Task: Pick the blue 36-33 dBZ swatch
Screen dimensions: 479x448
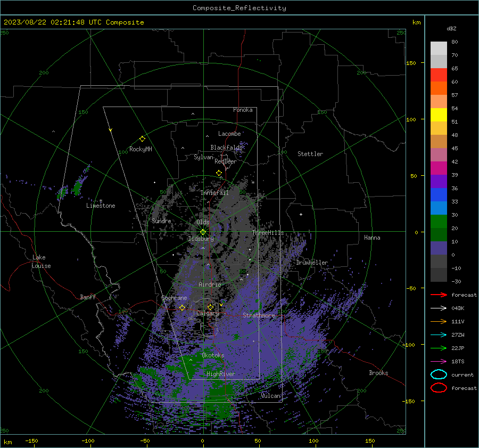Action: 439,195
